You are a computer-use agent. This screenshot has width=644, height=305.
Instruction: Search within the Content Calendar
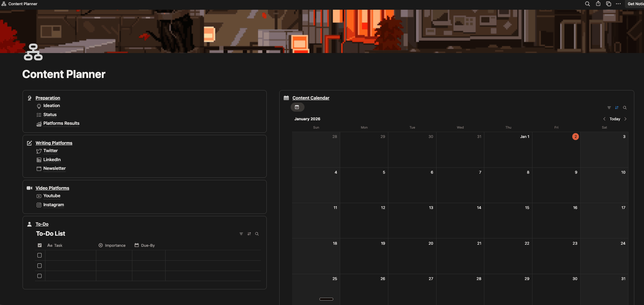[x=625, y=108]
